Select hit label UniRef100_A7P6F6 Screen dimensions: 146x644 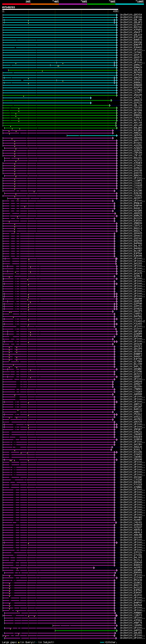pyautogui.click(x=131, y=30)
